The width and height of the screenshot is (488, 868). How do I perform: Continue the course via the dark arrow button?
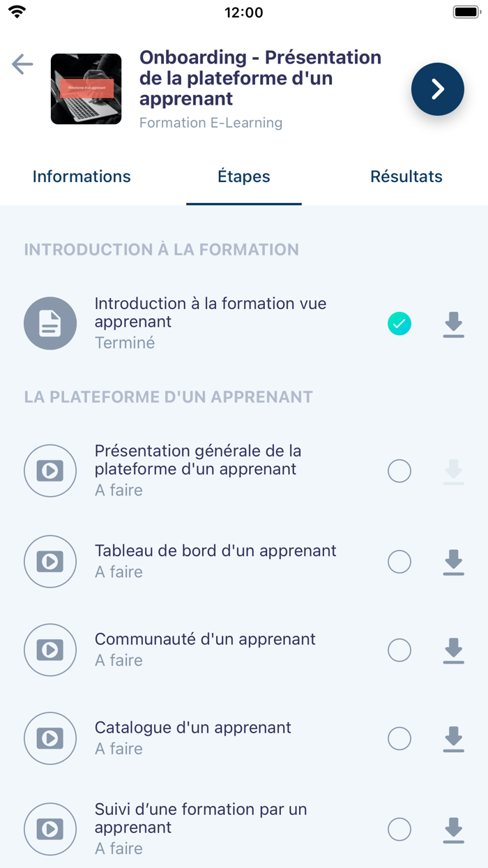click(x=438, y=89)
